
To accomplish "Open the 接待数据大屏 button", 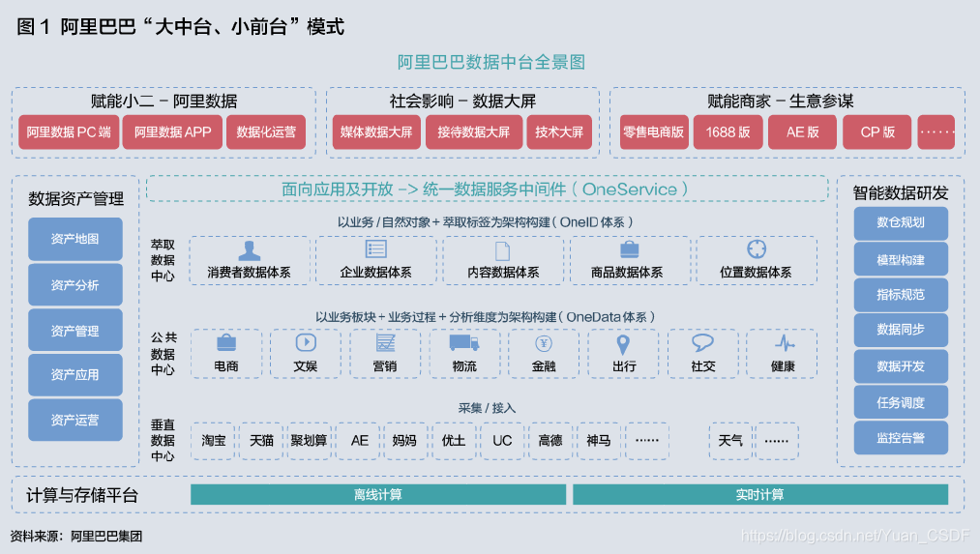I will point(474,131).
